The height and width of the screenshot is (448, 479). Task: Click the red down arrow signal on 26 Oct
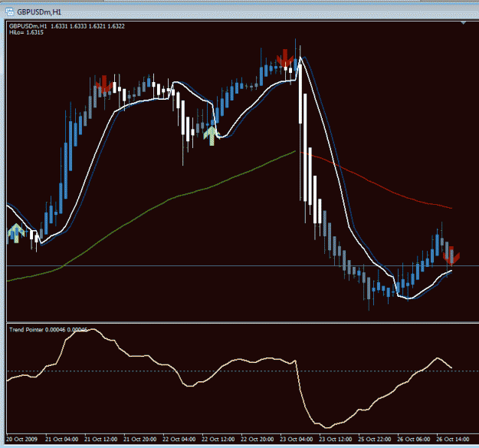[x=451, y=255]
